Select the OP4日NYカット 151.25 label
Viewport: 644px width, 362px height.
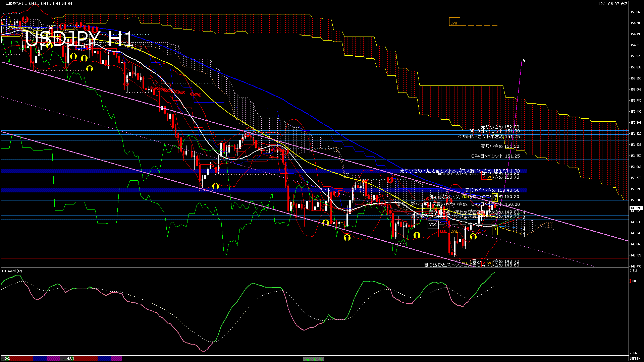[495, 156]
